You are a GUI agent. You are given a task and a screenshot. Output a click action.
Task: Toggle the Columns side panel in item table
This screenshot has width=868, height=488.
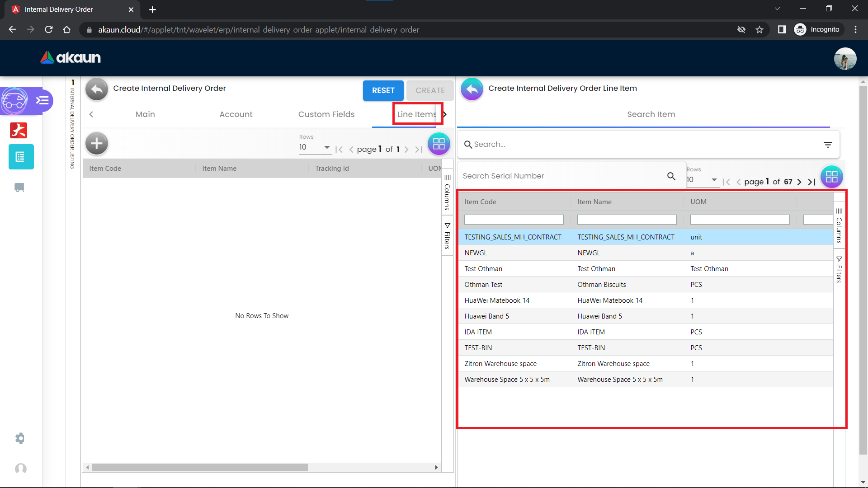point(839,225)
